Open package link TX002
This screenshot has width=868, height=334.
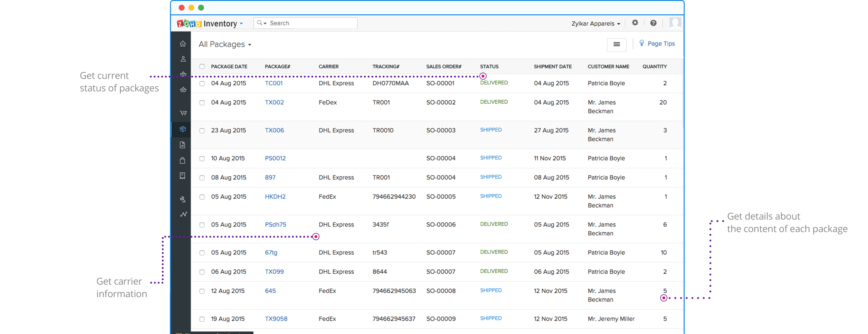point(274,102)
